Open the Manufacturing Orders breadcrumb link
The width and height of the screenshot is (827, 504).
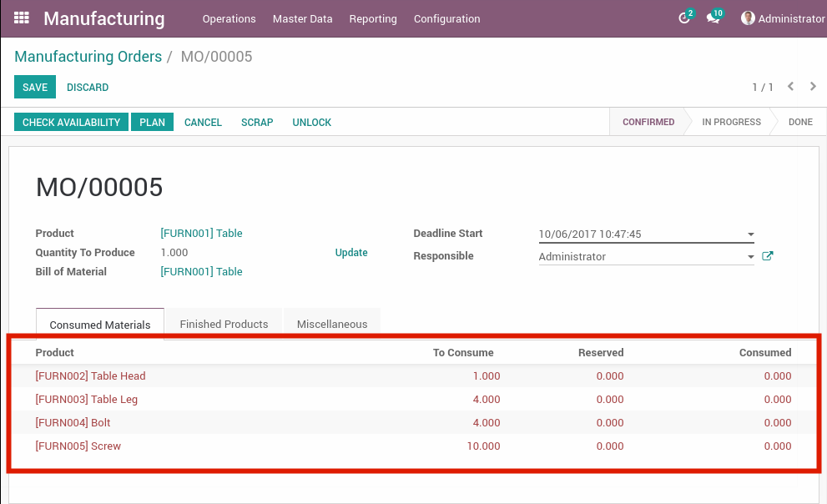click(88, 57)
